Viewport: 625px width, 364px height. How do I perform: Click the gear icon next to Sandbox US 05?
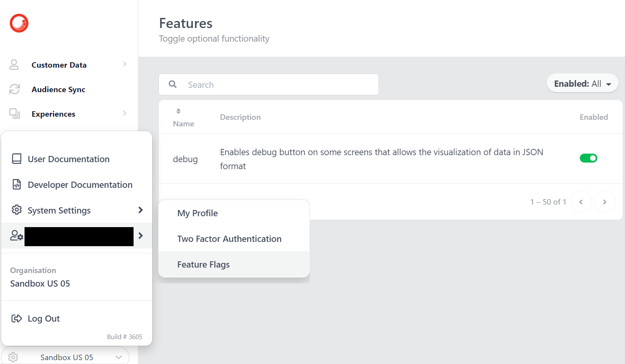pyautogui.click(x=13, y=357)
